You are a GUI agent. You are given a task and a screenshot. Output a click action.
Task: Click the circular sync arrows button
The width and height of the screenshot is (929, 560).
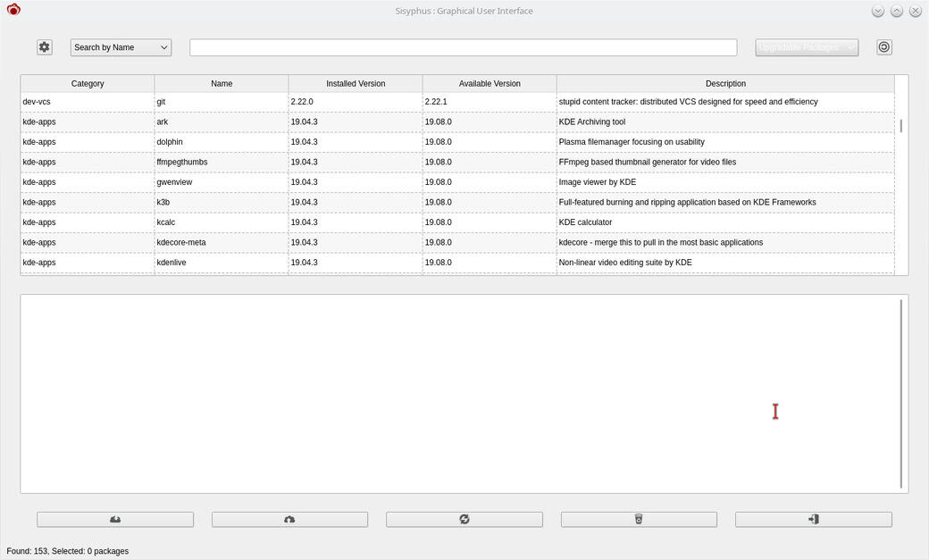point(464,519)
